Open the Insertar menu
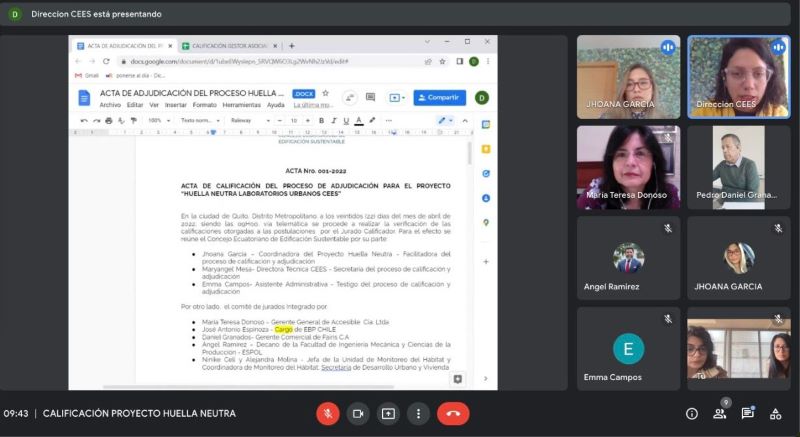Screen dimensions: 800x437 pos(176,105)
